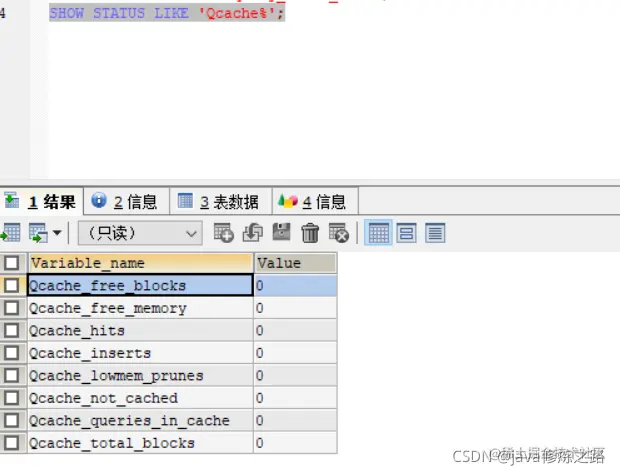Click the value cell for Qcache_hits
Screen dimensions: 620x475
[x=295, y=330]
